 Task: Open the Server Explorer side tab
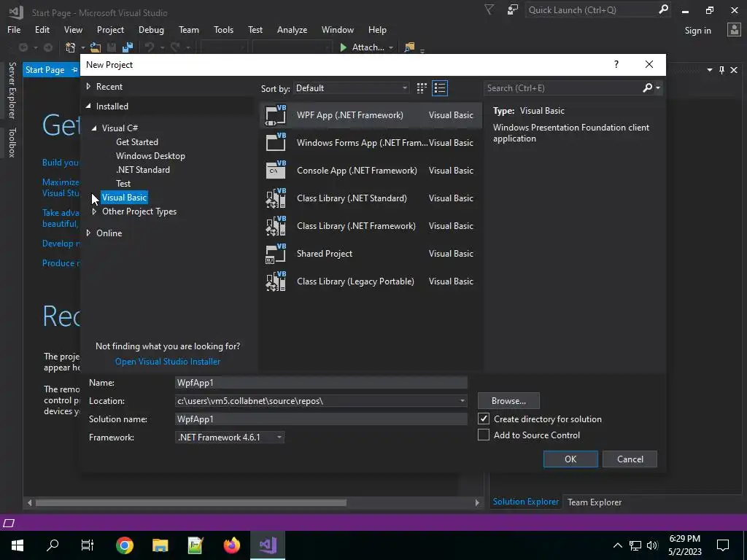(12, 90)
